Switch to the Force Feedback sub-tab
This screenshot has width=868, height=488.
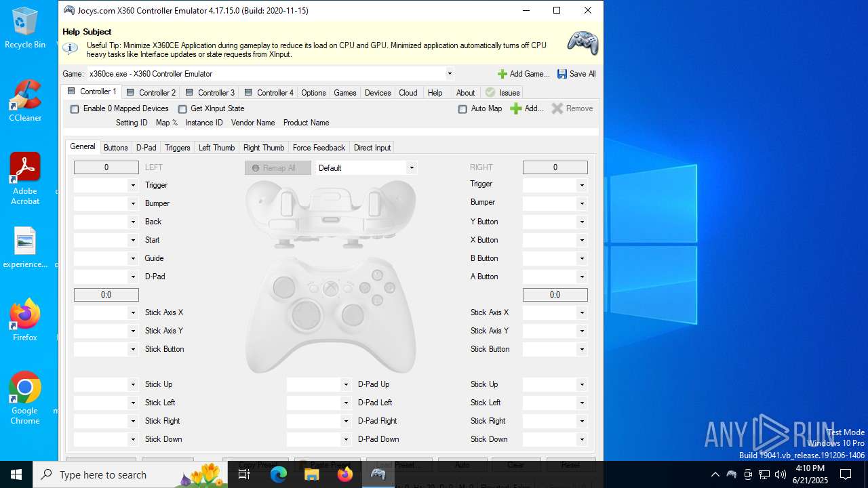(319, 148)
